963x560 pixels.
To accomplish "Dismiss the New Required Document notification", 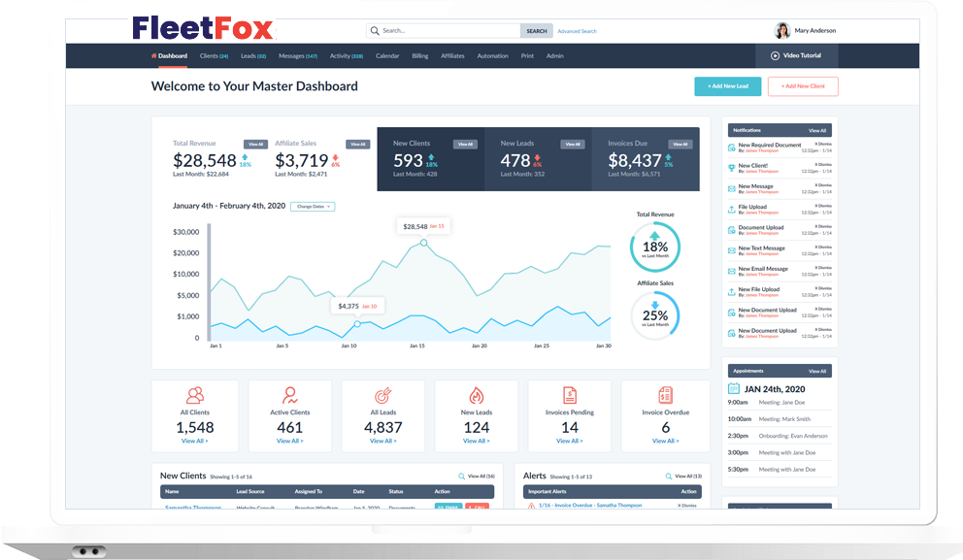I will coord(823,144).
